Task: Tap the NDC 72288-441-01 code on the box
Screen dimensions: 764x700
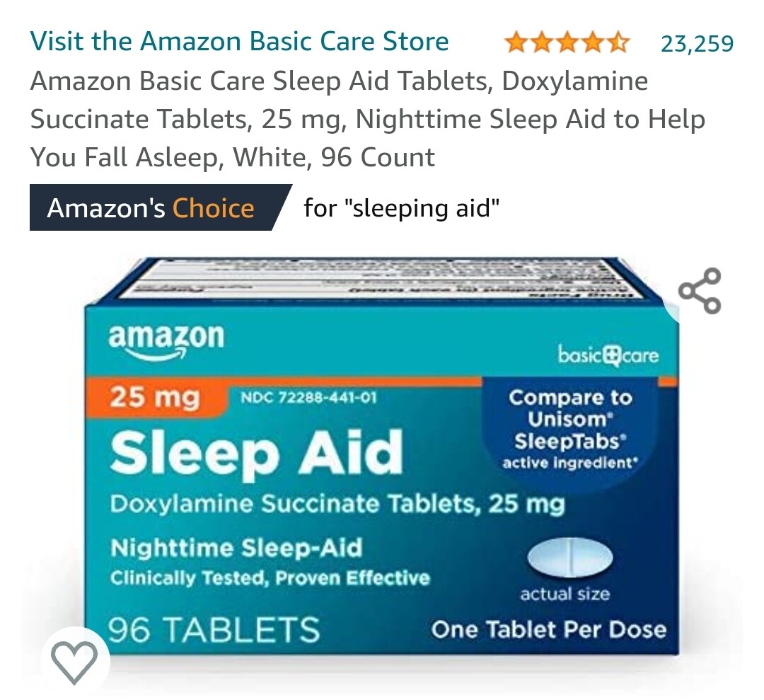Action: pyautogui.click(x=309, y=398)
